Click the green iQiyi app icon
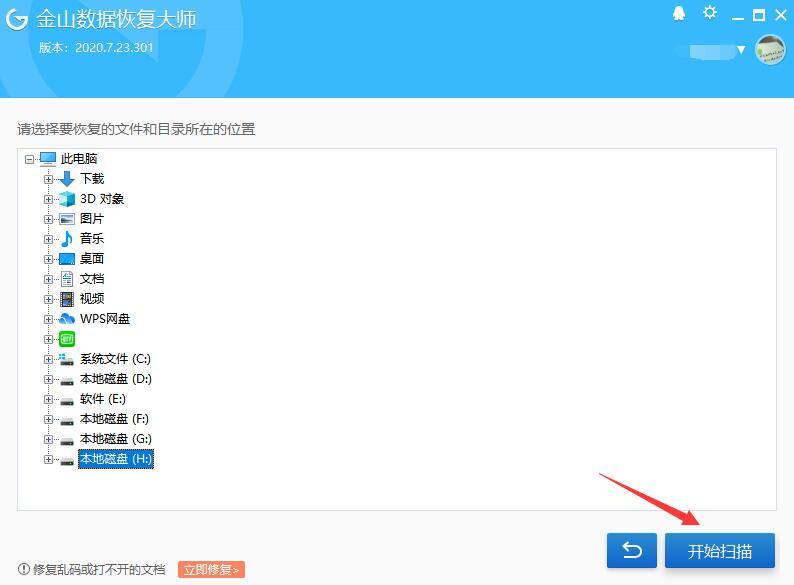 click(x=67, y=339)
